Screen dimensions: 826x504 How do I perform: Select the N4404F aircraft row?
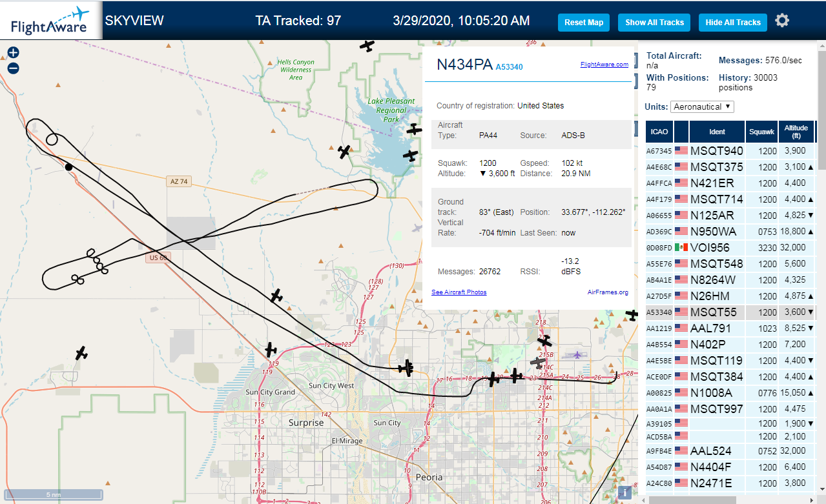pos(730,467)
